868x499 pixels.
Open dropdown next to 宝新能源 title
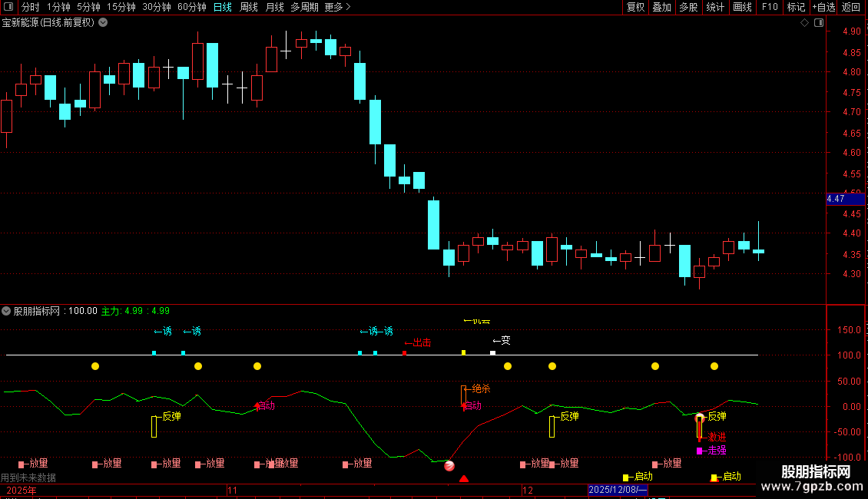click(103, 23)
